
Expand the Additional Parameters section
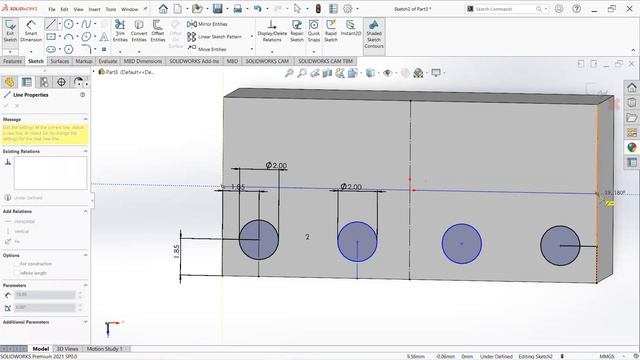85,322
